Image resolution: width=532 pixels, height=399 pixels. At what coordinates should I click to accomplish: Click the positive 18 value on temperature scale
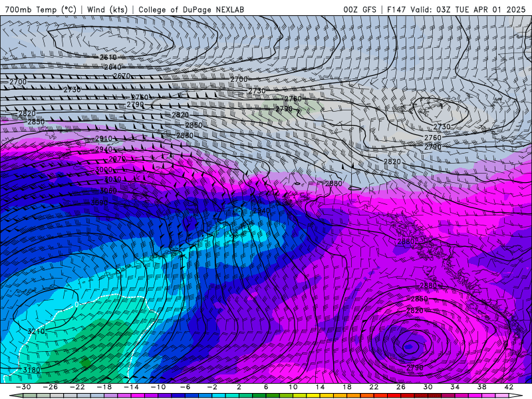(346, 387)
